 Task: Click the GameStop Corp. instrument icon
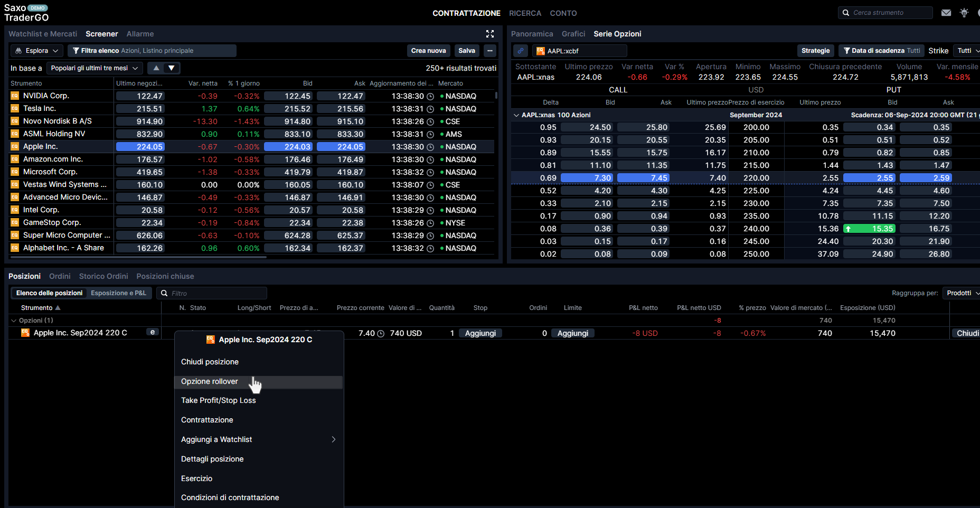click(x=15, y=222)
